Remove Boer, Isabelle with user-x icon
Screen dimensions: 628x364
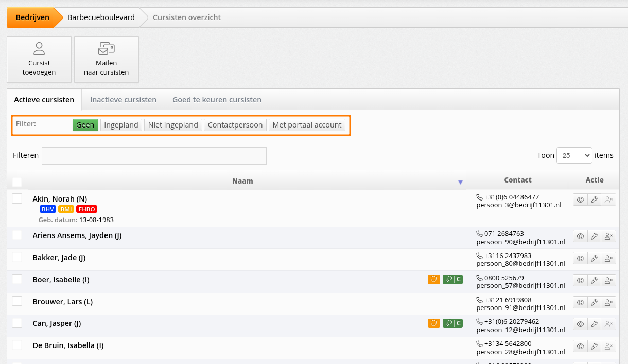(608, 281)
